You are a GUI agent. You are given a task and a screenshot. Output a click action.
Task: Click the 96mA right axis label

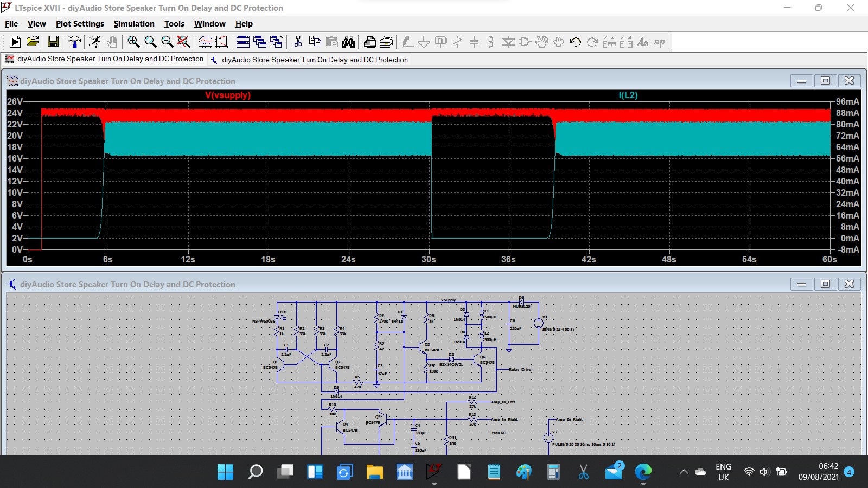pos(847,101)
